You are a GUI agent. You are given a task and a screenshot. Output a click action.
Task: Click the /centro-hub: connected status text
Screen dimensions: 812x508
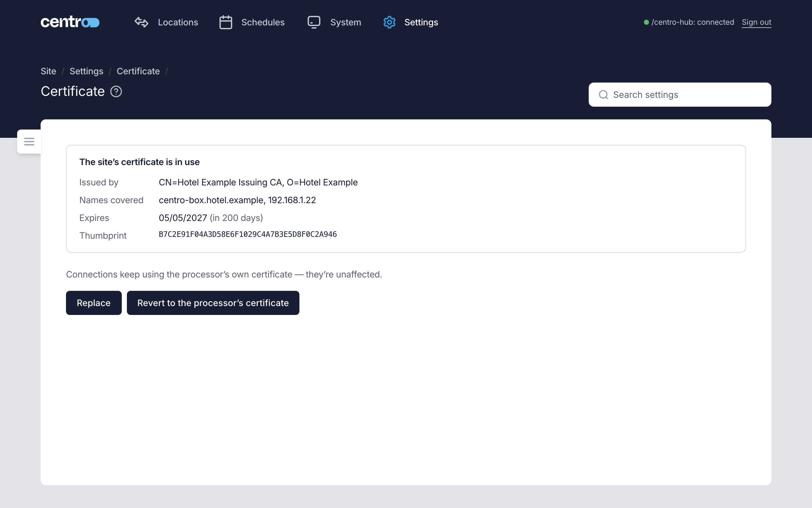pos(692,22)
